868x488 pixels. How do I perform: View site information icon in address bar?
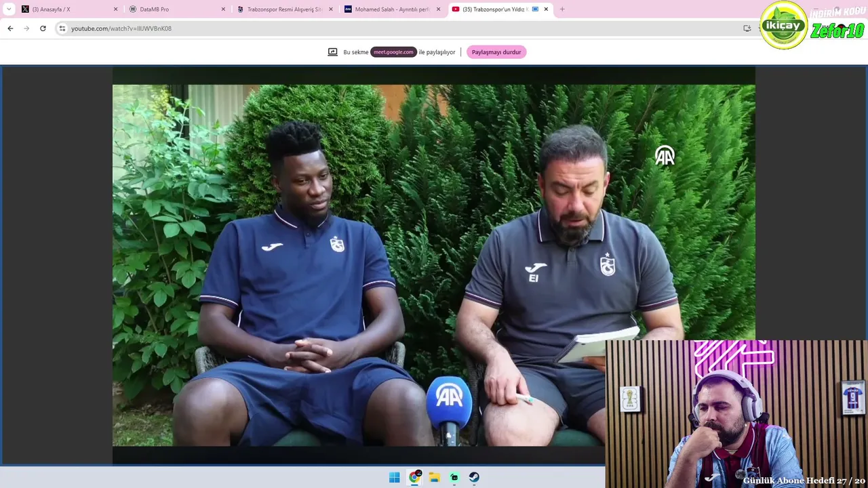(62, 28)
